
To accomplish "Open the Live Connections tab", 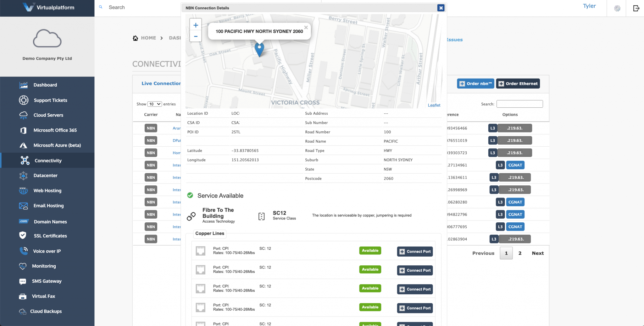I will pyautogui.click(x=161, y=83).
